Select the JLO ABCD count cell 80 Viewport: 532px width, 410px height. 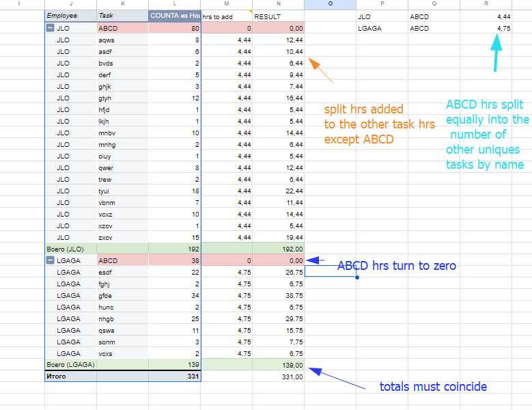coord(174,28)
